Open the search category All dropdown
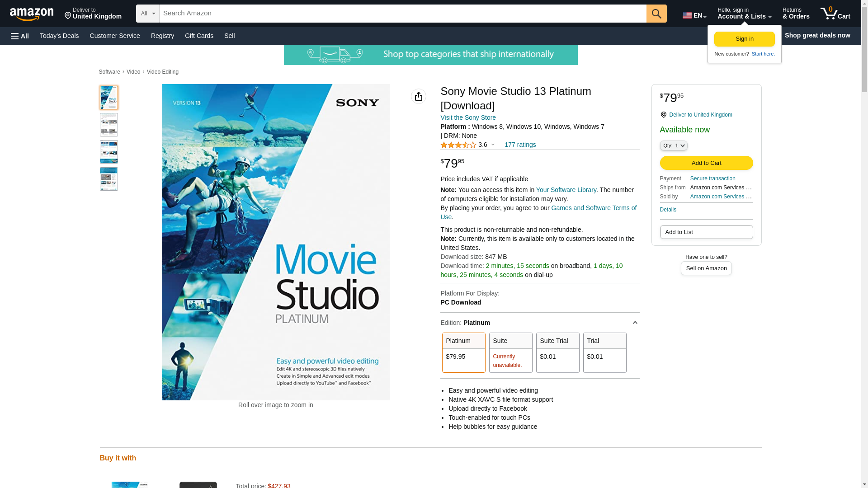868x488 pixels. tap(147, 14)
